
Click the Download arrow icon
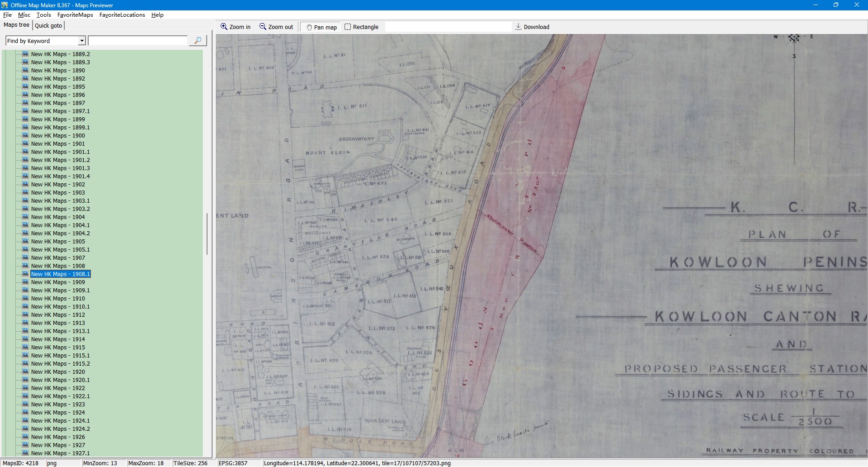coord(518,27)
